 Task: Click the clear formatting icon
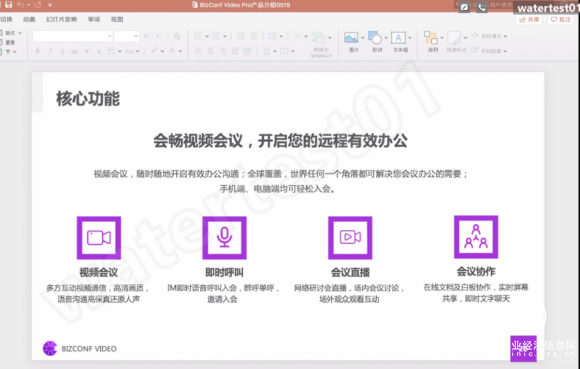[x=177, y=36]
